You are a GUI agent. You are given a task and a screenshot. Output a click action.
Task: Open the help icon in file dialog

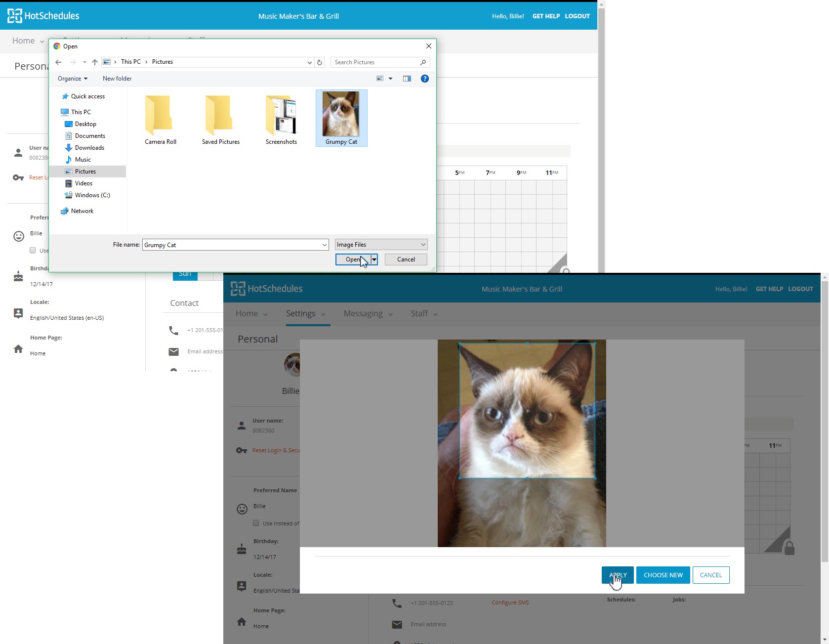424,79
